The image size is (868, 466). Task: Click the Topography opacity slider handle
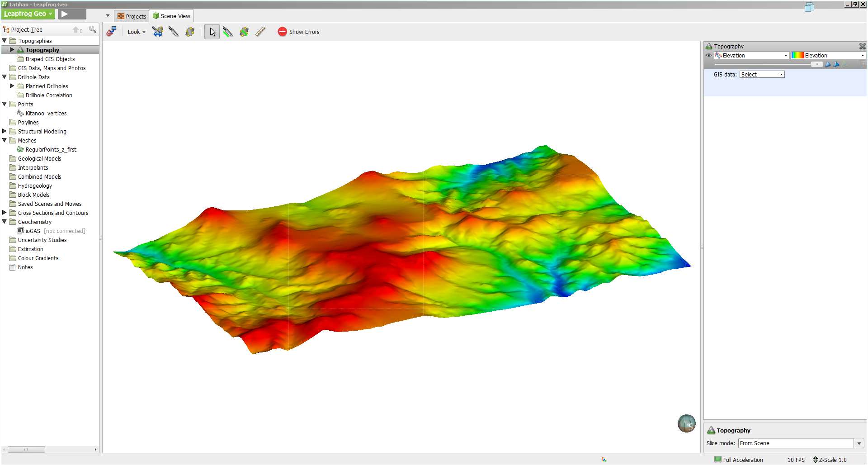(816, 65)
